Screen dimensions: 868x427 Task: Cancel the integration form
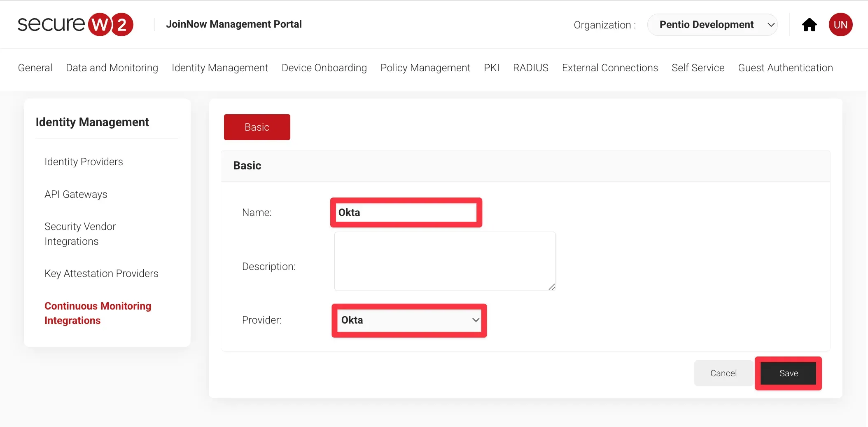point(723,373)
